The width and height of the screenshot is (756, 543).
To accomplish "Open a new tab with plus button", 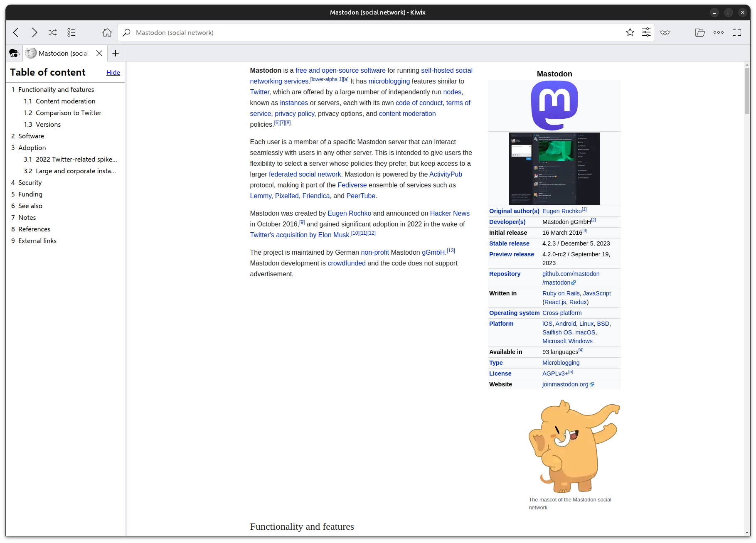I will (116, 53).
